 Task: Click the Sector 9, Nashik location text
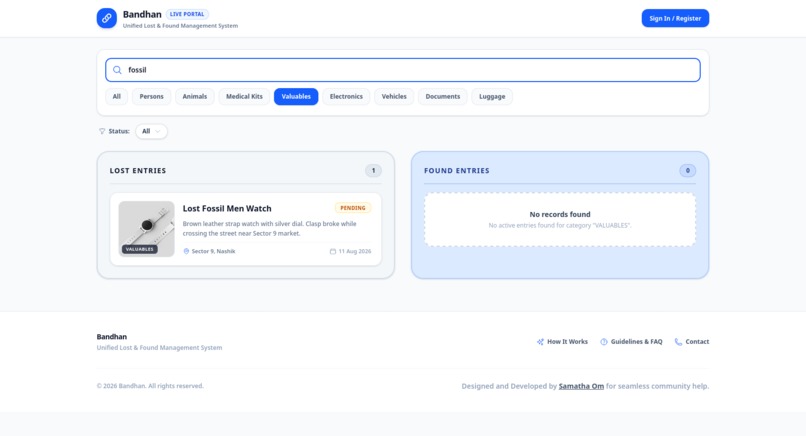click(213, 251)
